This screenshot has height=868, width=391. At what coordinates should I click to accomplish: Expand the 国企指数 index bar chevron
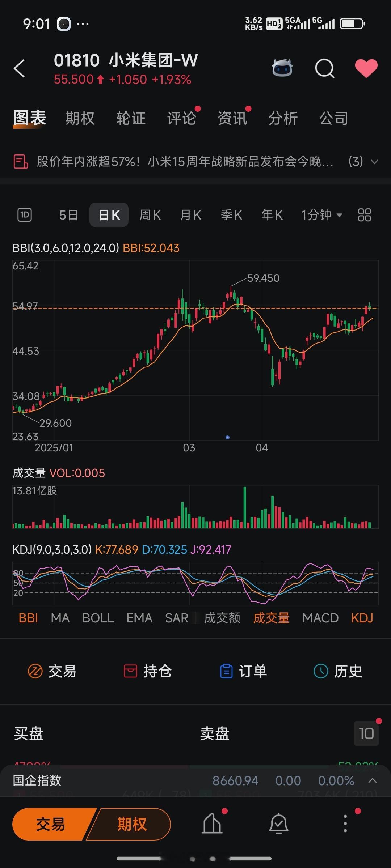click(373, 781)
